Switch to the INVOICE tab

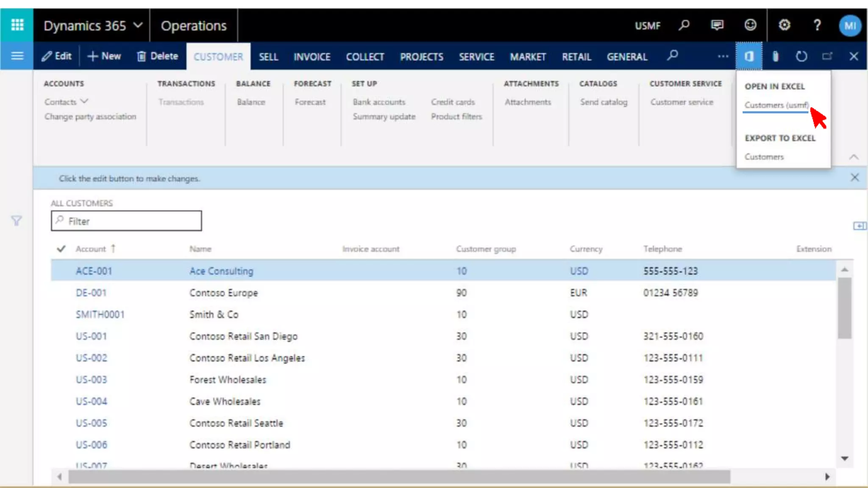point(312,57)
